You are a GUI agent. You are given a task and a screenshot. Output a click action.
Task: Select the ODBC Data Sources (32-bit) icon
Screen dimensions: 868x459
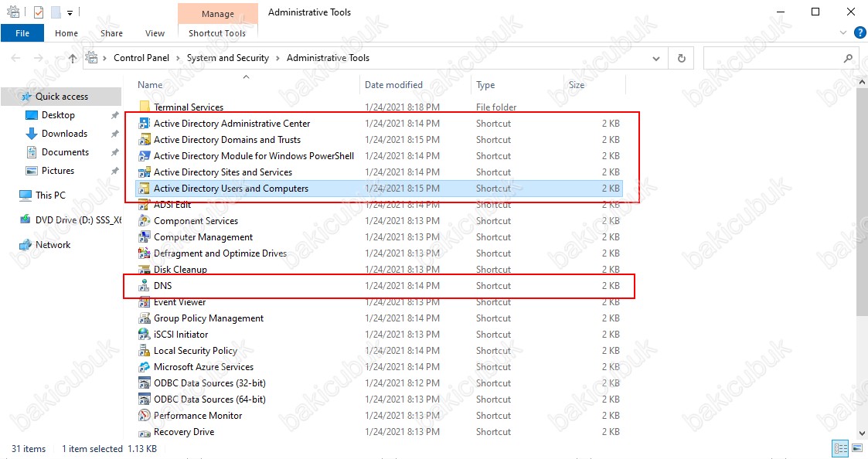pos(144,383)
